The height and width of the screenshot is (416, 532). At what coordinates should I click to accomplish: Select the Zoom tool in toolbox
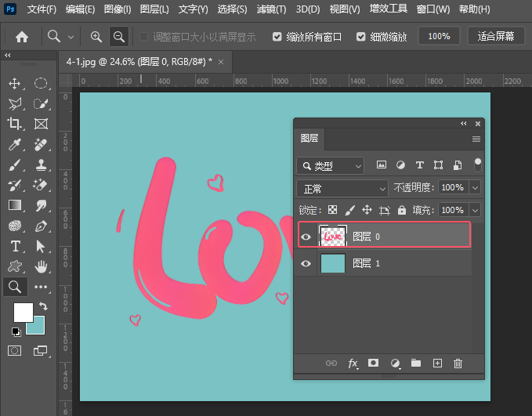click(15, 287)
